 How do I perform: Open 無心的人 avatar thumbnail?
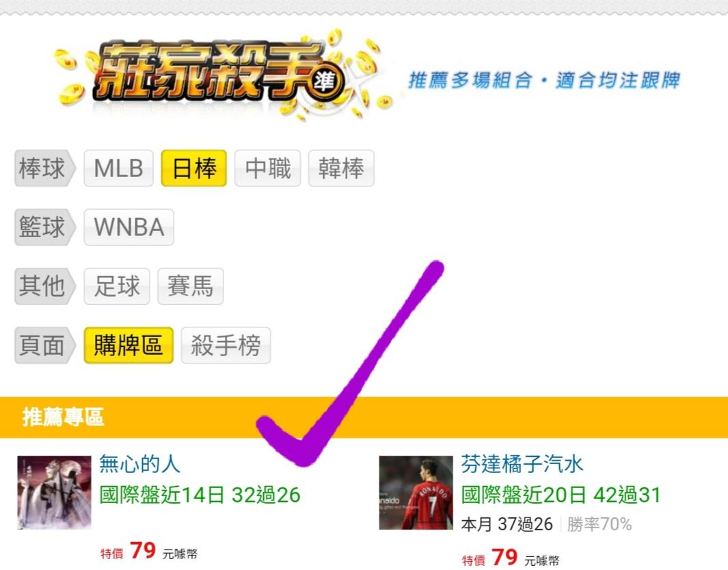coord(54,493)
